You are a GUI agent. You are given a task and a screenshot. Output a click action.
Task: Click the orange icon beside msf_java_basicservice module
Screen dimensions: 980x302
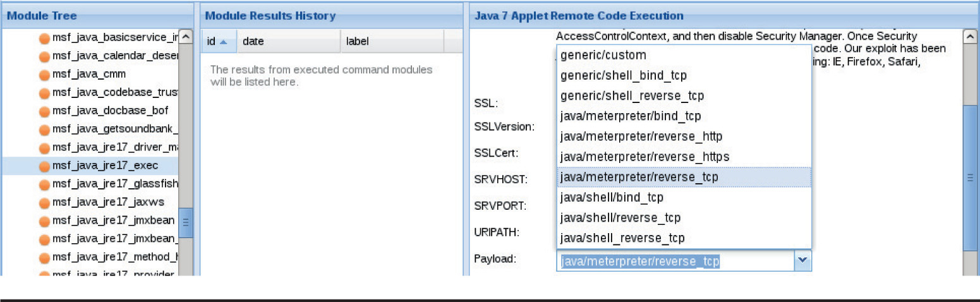coord(44,38)
